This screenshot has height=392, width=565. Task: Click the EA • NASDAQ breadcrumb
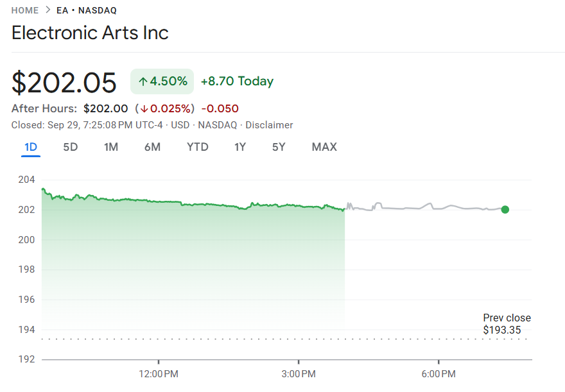(87, 10)
